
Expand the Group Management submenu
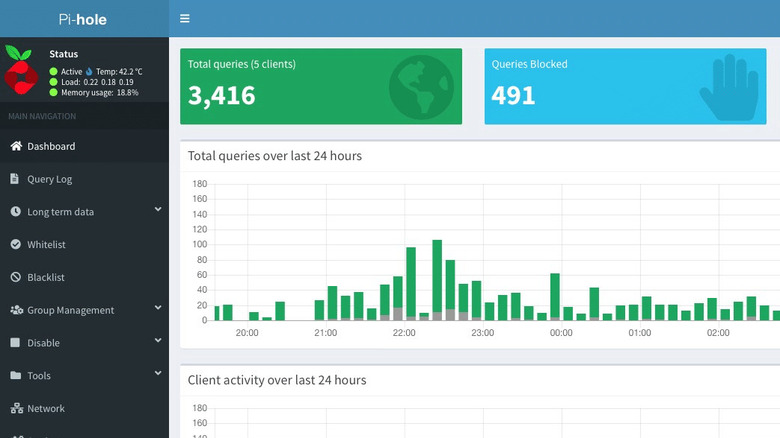click(158, 308)
